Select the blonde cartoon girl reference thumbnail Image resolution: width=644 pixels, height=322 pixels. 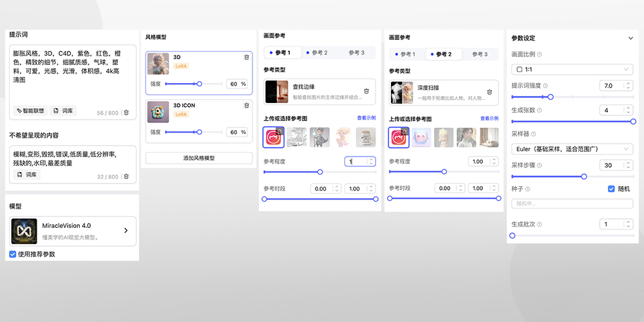(444, 138)
